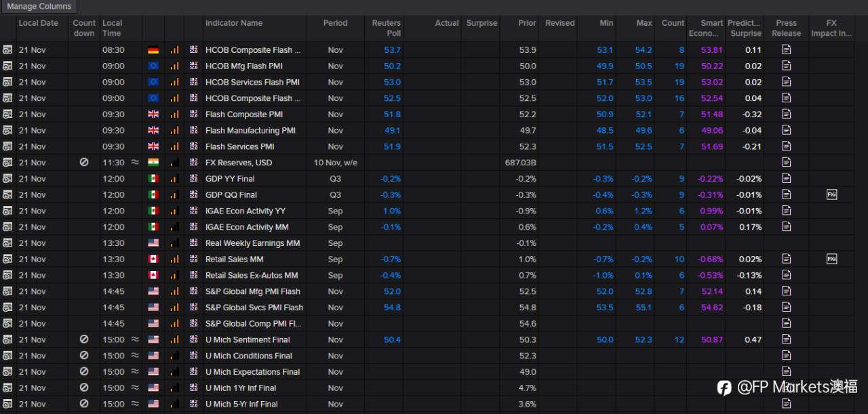
Task: Click the Prior column header
Action: (x=527, y=23)
